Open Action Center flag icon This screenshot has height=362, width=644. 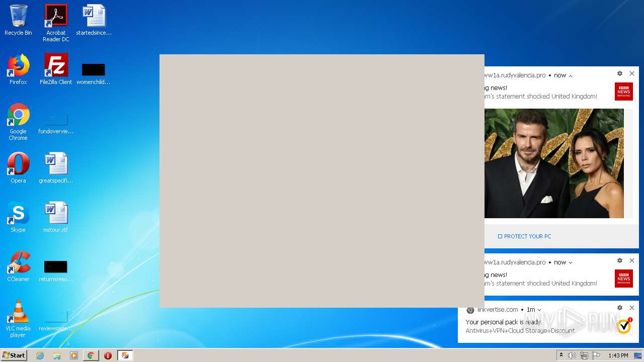coord(596,355)
